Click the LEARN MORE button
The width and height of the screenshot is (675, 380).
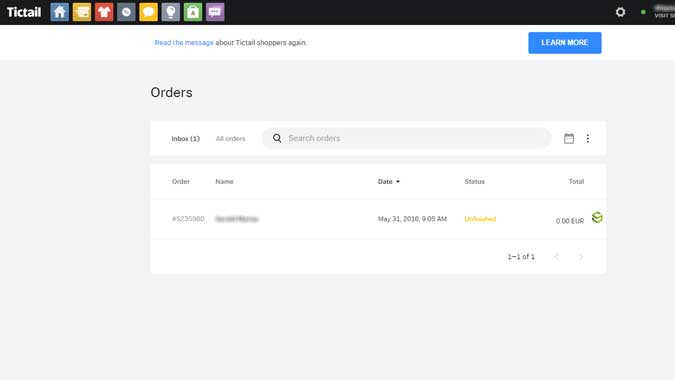coord(565,43)
